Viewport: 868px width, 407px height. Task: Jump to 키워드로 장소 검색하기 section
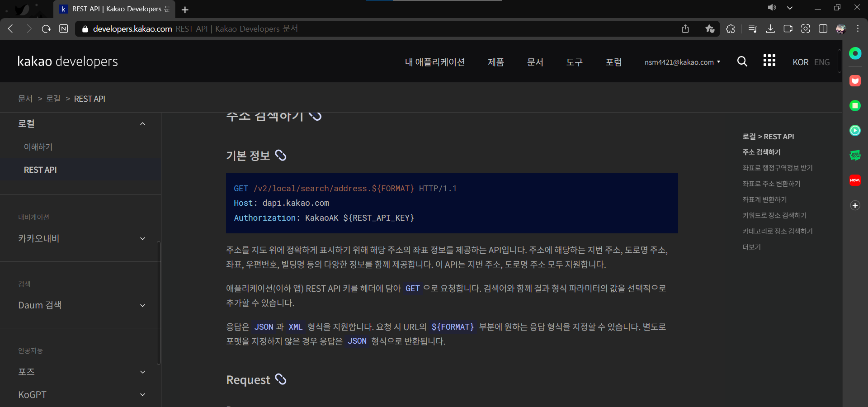click(x=774, y=215)
